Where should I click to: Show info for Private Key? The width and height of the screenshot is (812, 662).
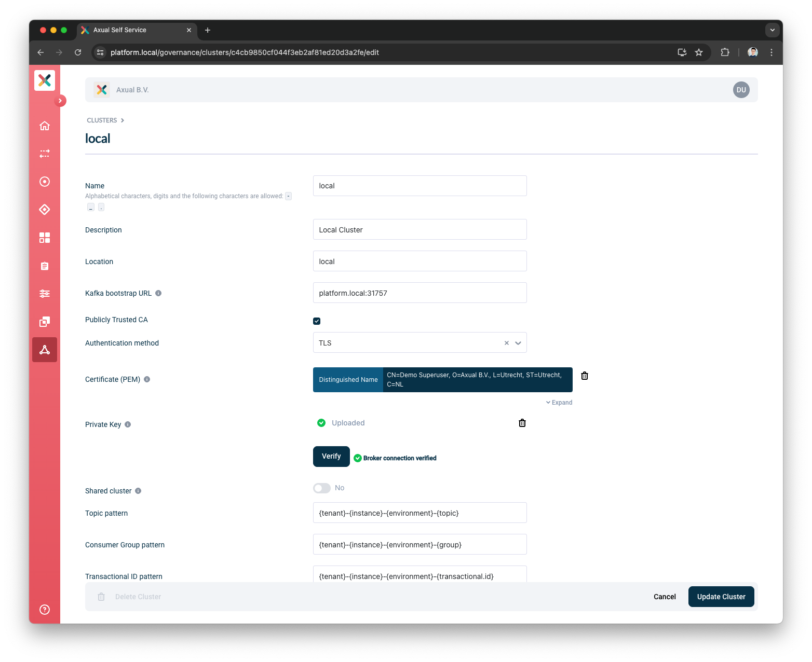click(128, 424)
